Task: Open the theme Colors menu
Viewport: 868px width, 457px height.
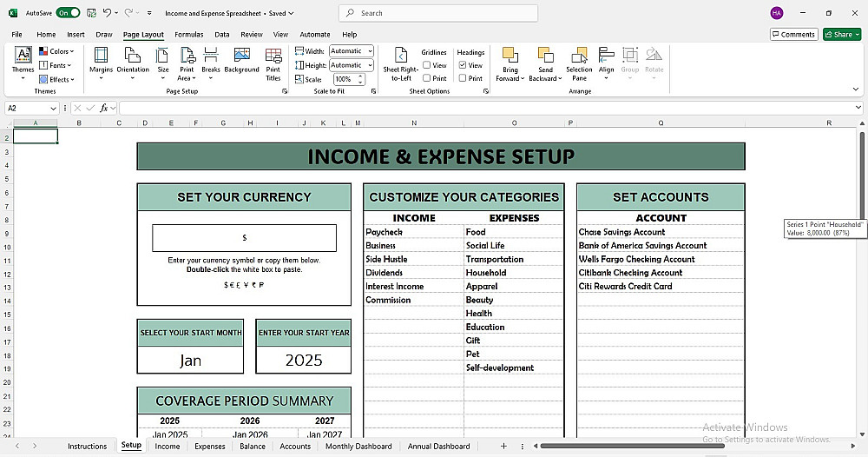Action: tap(56, 51)
